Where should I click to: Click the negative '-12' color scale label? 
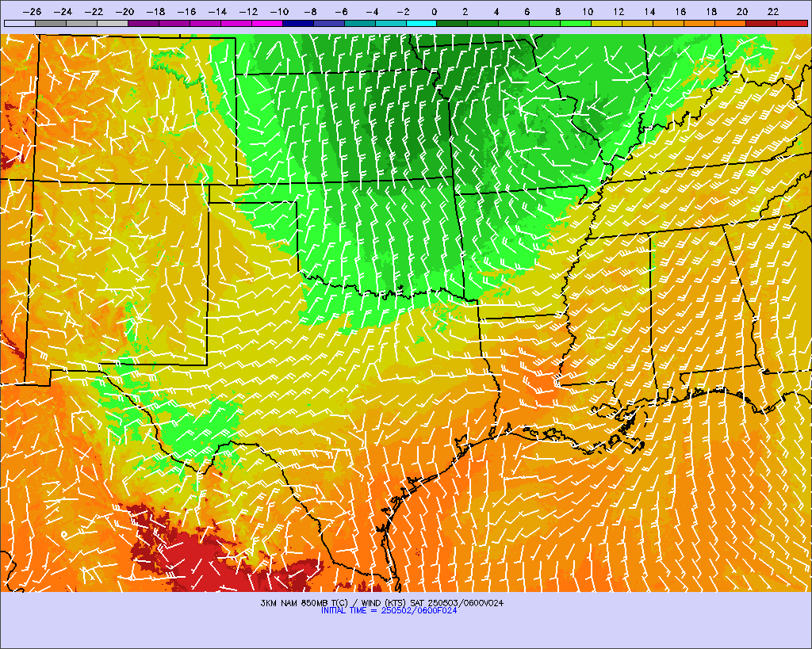(x=248, y=12)
